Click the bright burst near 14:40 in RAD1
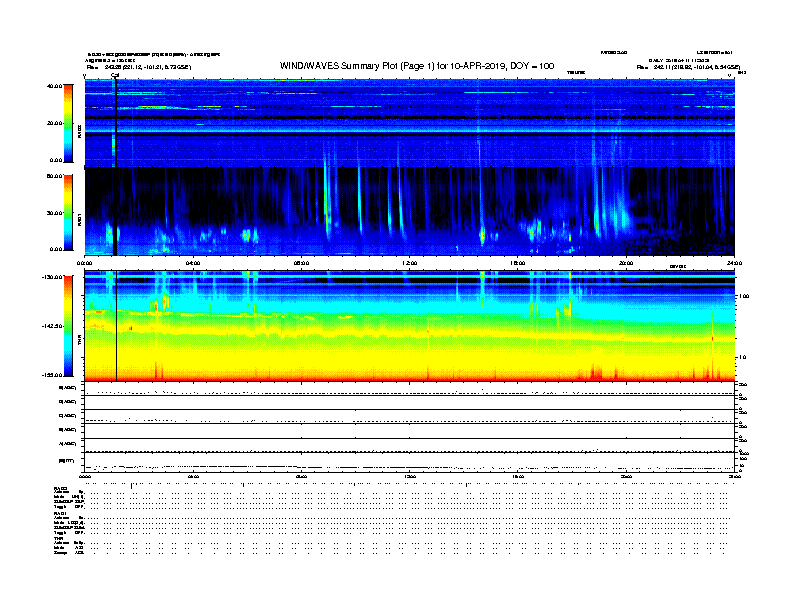 [482, 235]
